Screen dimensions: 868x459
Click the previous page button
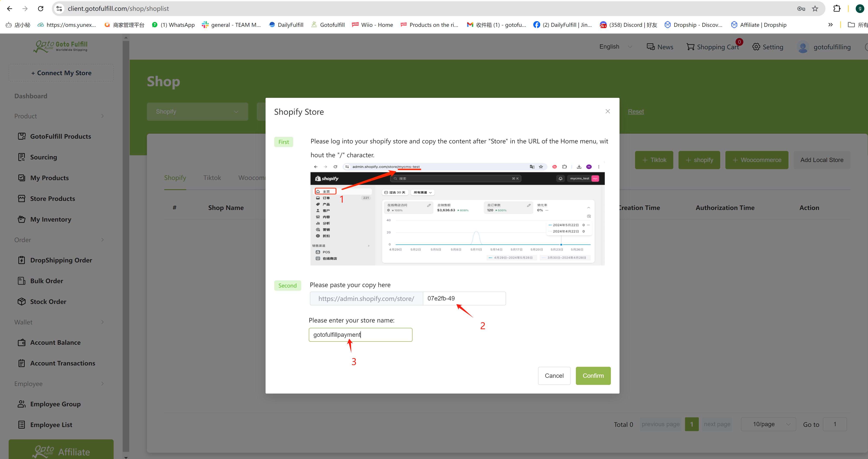[x=660, y=424]
